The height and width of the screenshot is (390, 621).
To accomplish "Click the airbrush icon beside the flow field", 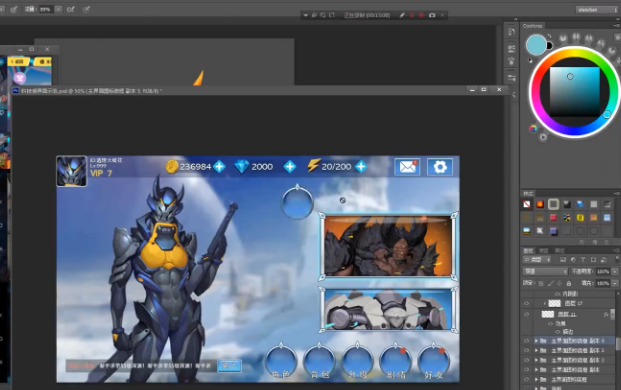I will pyautogui.click(x=71, y=9).
